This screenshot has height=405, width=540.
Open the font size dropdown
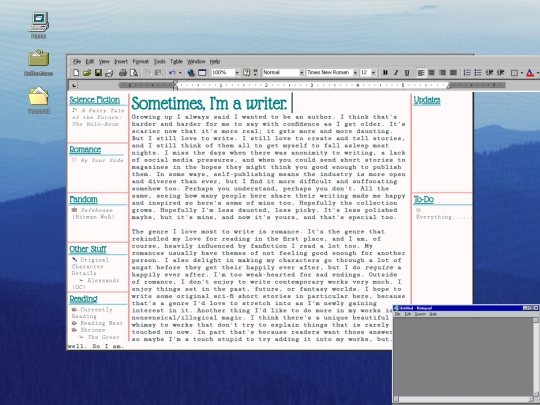pyautogui.click(x=373, y=73)
